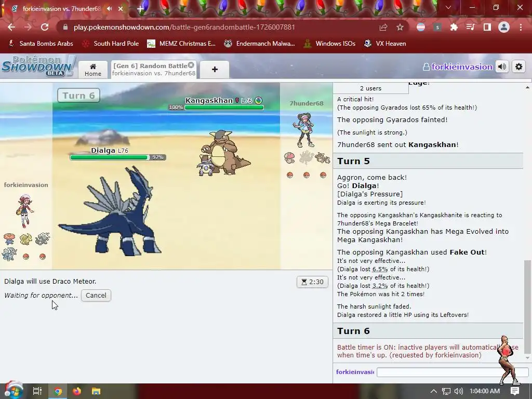Close the forkieinvasion vs. 7hunder68 browser tab
Image resolution: width=532 pixels, height=399 pixels.
tap(121, 9)
